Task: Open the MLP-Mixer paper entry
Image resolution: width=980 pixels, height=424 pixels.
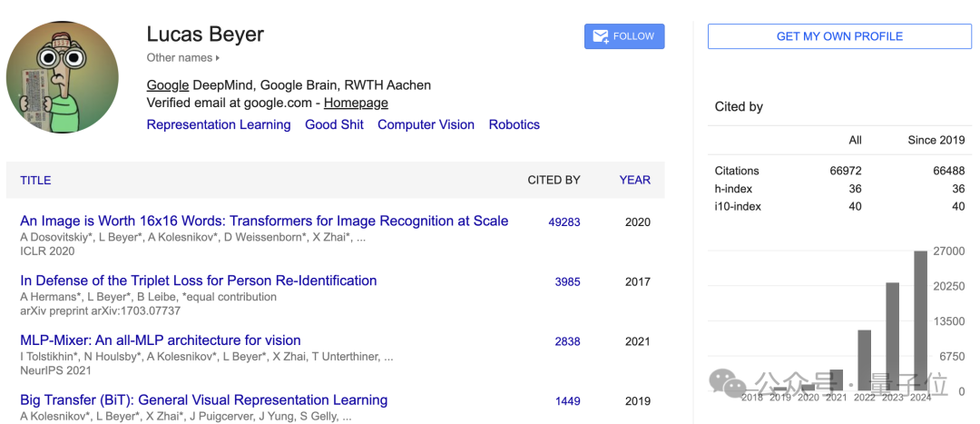Action: [161, 340]
